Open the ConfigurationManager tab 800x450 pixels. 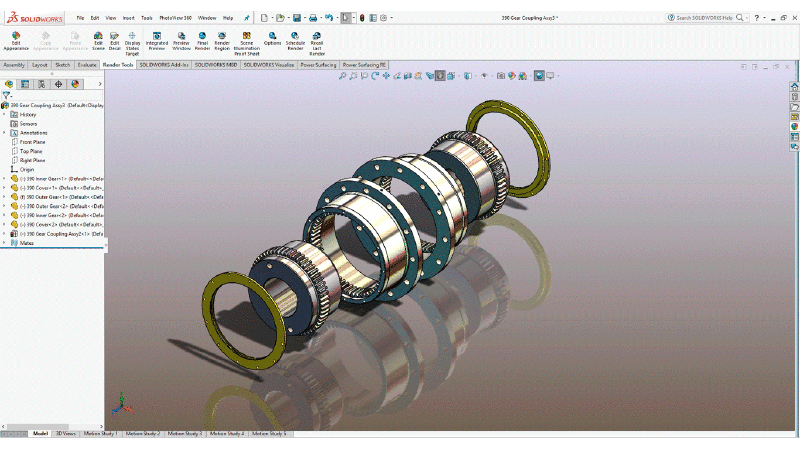pos(42,84)
